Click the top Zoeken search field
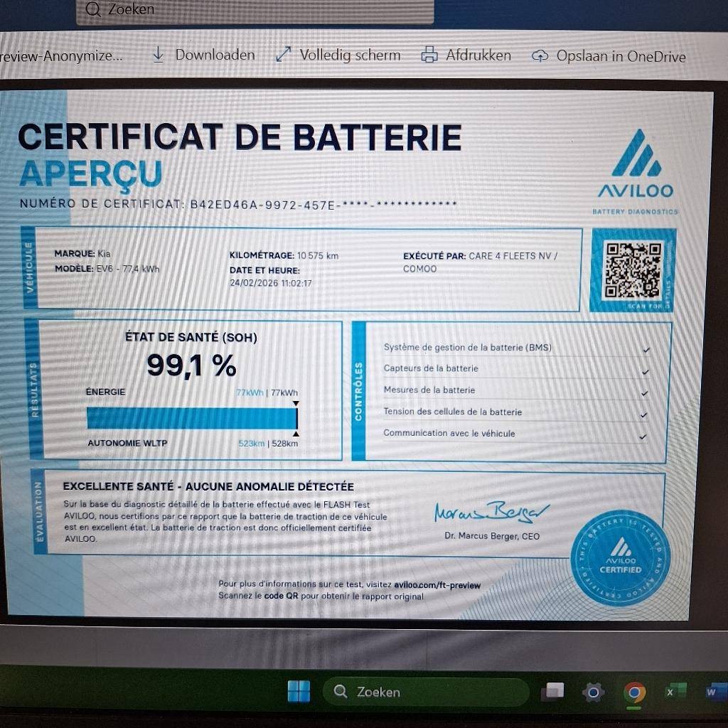The width and height of the screenshot is (728, 728). pos(255,10)
